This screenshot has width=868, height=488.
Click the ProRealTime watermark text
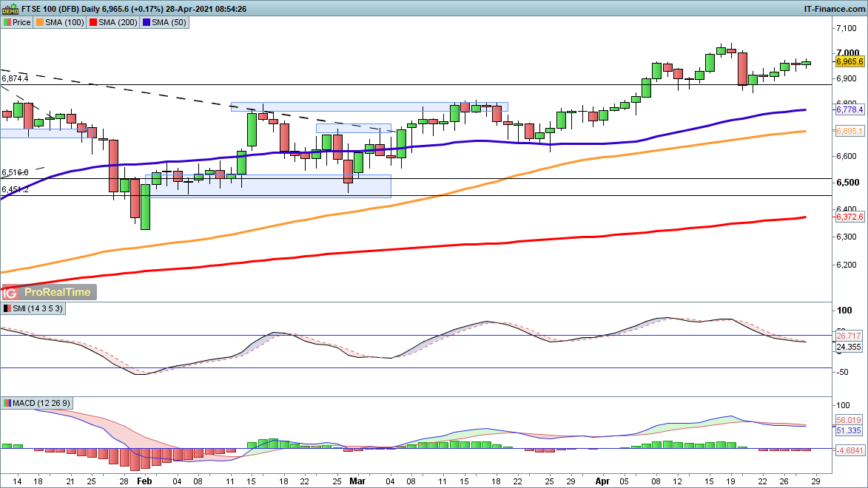point(58,292)
